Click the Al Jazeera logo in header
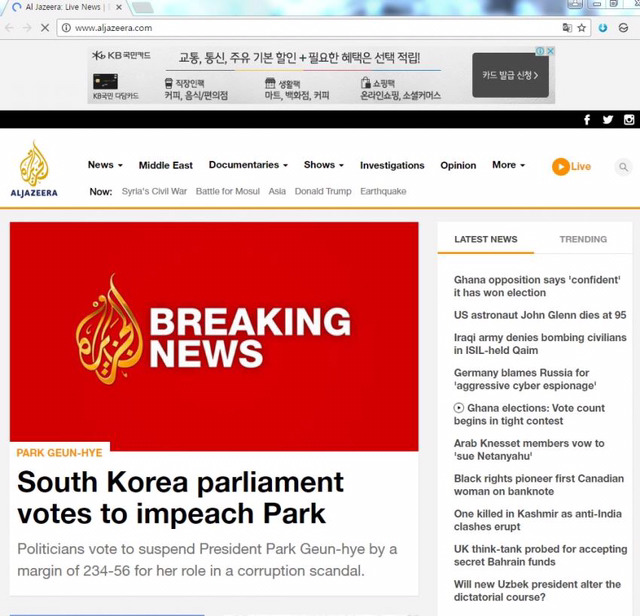This screenshot has width=640, height=616. (34, 169)
